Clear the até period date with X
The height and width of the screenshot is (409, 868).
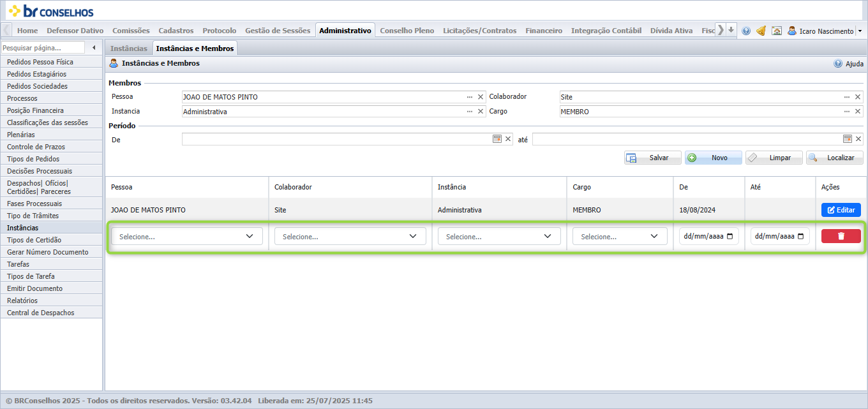click(858, 139)
